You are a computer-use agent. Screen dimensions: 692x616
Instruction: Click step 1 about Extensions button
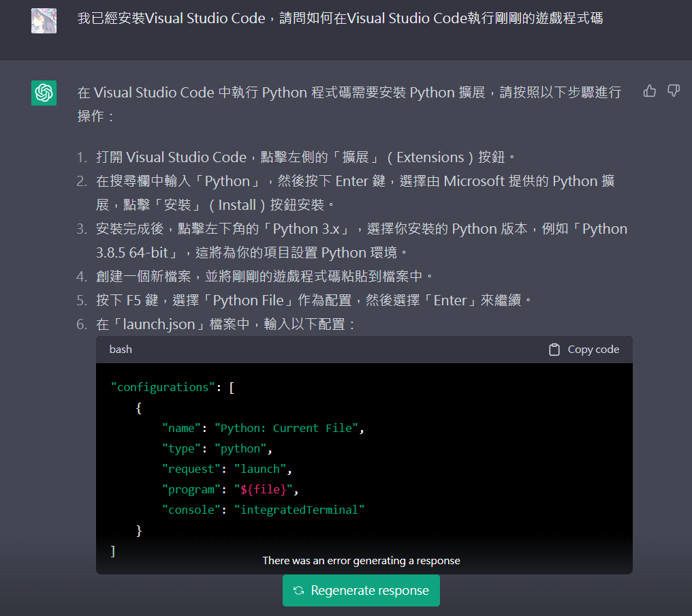pos(305,157)
